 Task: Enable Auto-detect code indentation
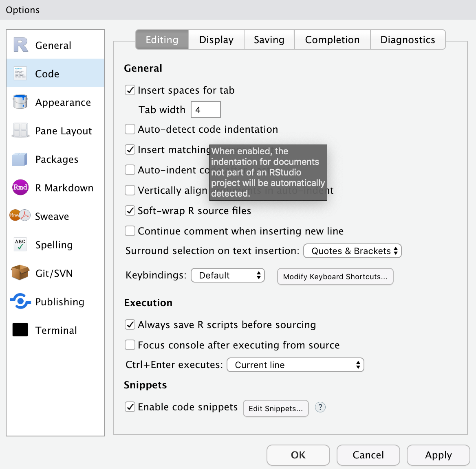coord(130,129)
